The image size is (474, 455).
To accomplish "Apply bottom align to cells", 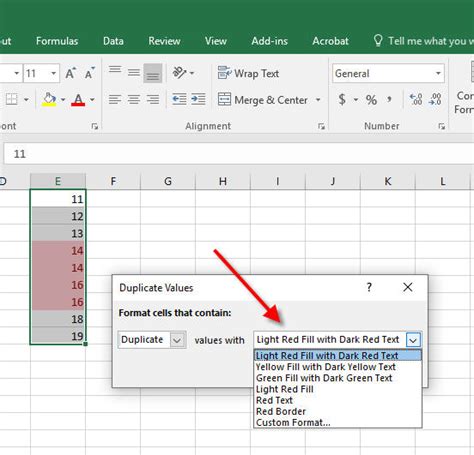I will (x=153, y=73).
